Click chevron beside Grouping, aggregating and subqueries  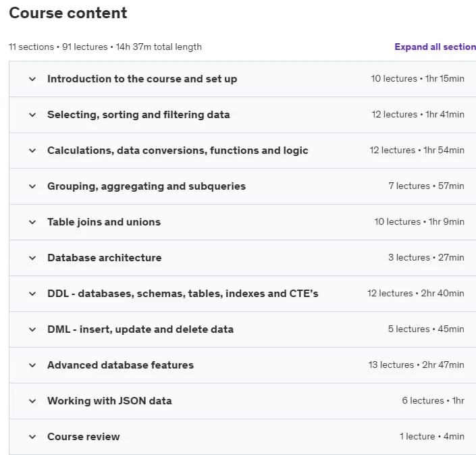pyautogui.click(x=32, y=187)
